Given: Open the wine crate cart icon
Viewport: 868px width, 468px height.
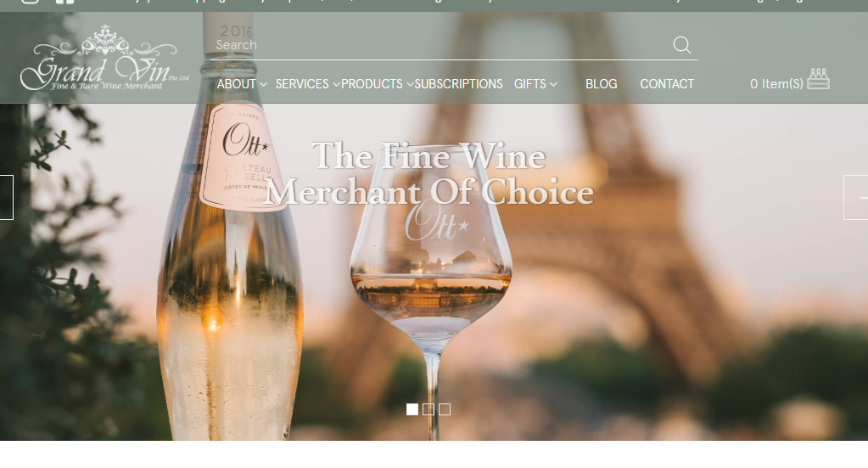Looking at the screenshot, I should [818, 79].
